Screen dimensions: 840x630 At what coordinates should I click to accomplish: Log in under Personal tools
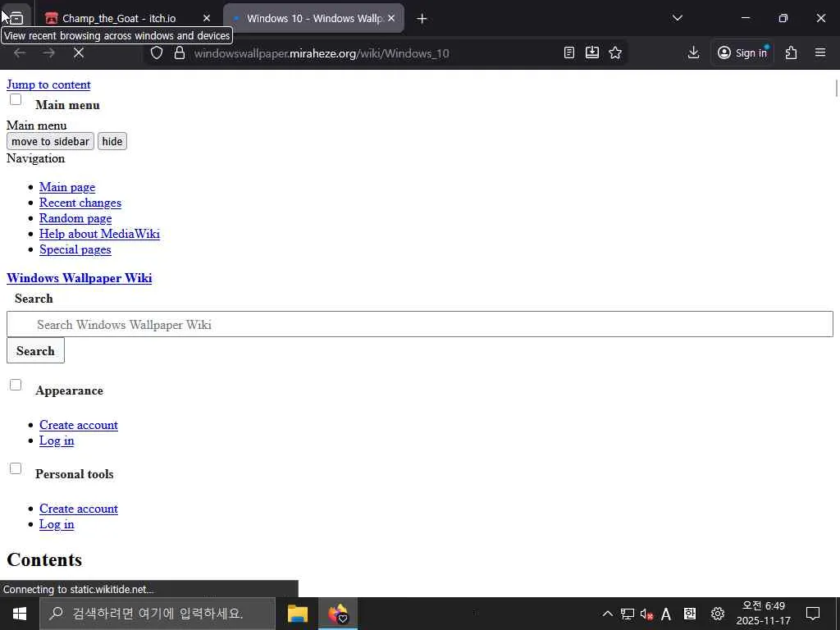(x=57, y=524)
